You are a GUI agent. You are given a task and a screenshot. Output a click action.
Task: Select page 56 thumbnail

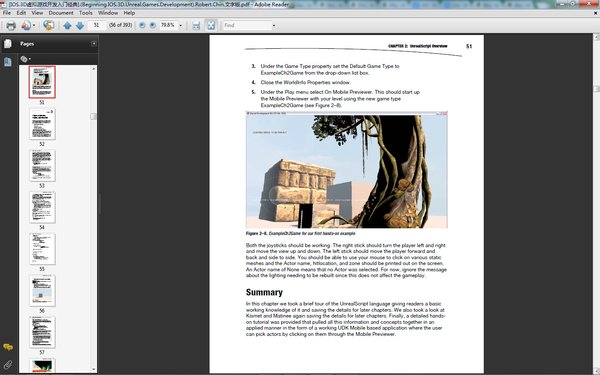[42, 291]
